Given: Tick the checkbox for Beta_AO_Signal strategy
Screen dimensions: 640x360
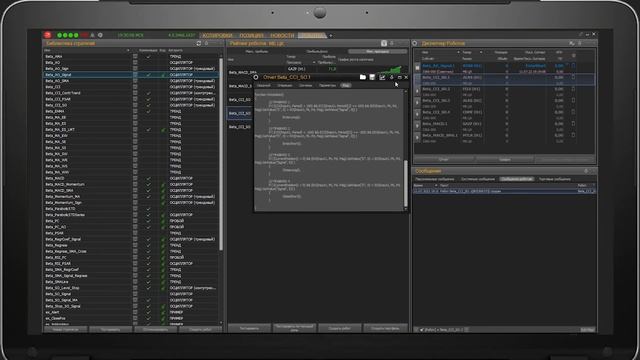Looking at the screenshot, I should point(135,75).
